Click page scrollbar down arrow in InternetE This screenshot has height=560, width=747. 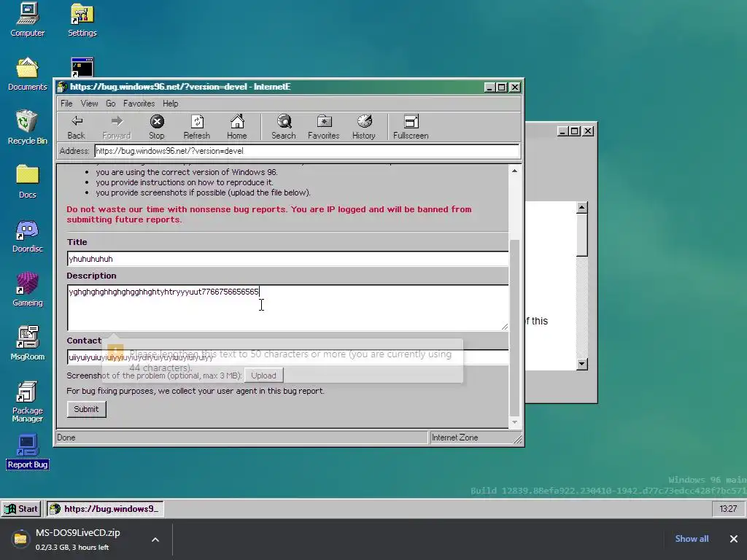[x=514, y=422]
